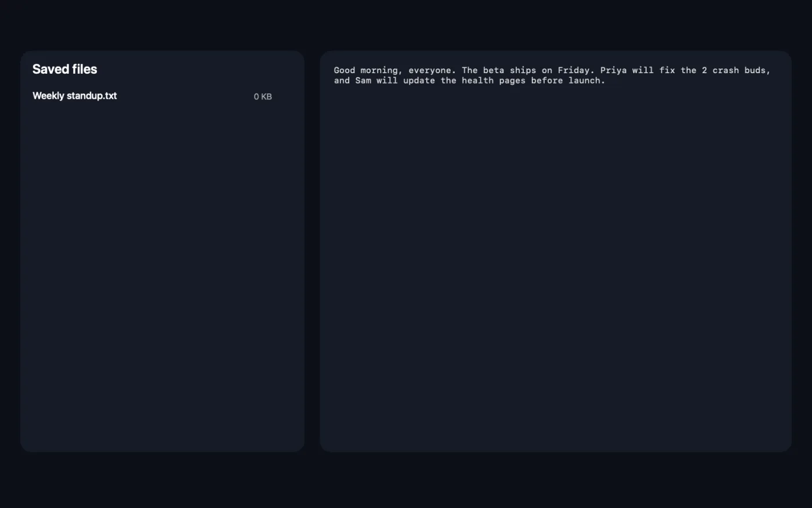The width and height of the screenshot is (812, 508).
Task: Click the word "Good" starting the text
Action: pyautogui.click(x=345, y=70)
